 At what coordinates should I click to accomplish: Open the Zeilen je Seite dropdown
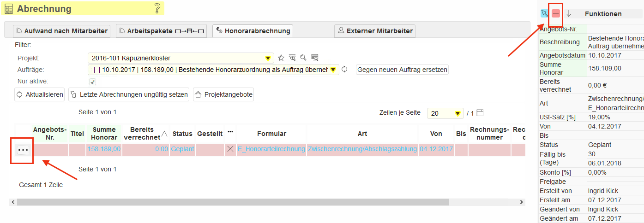[457, 113]
